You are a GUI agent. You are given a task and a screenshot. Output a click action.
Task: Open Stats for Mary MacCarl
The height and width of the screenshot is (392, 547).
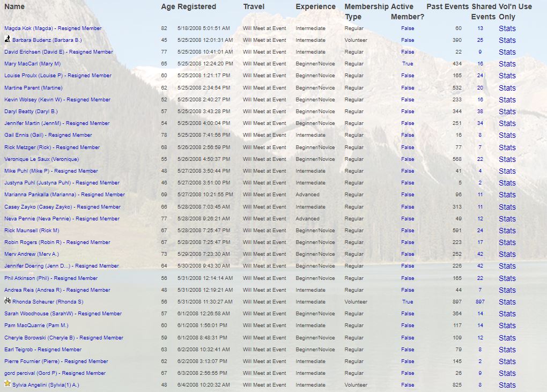coord(507,64)
